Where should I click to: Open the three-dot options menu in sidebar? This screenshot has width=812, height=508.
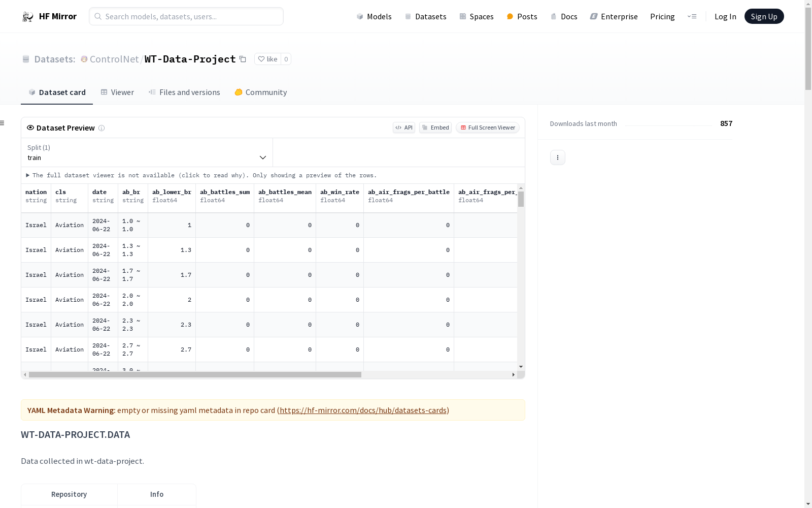(x=558, y=157)
